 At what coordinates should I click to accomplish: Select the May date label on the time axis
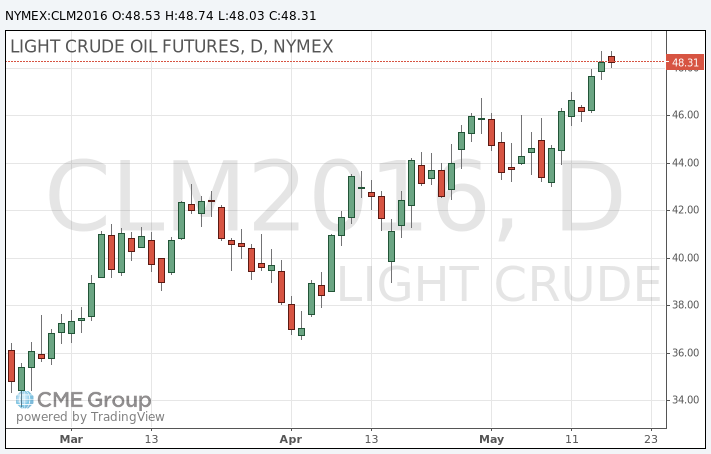(x=491, y=439)
